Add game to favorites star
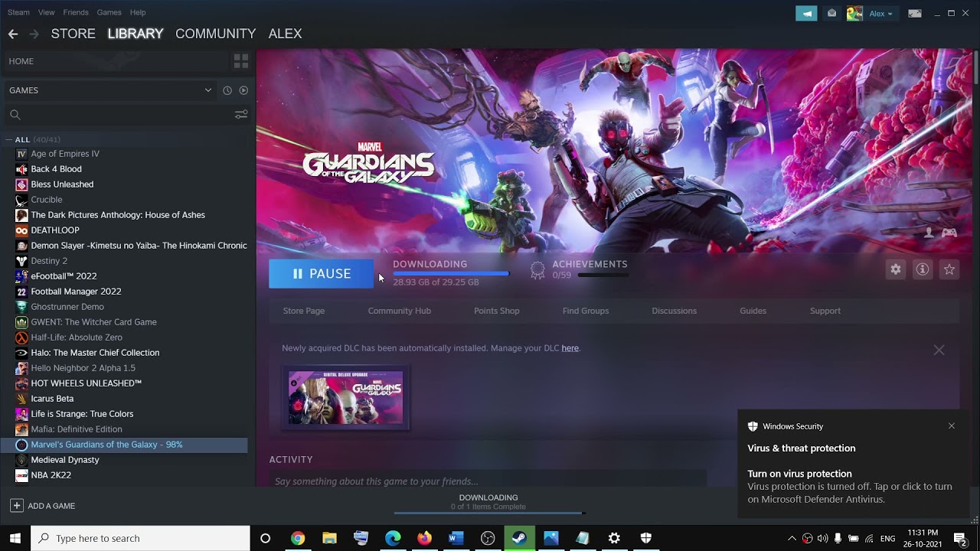The image size is (980, 551). 949,269
